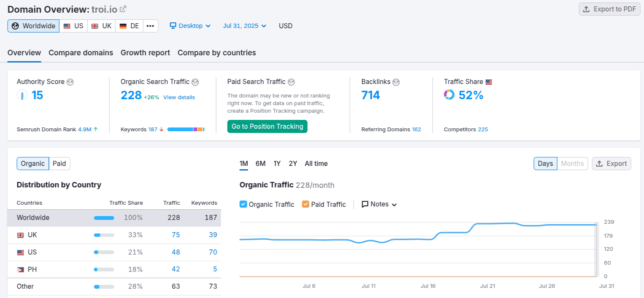Open more countries with the three-dots button
This screenshot has height=298, width=644.
point(151,26)
